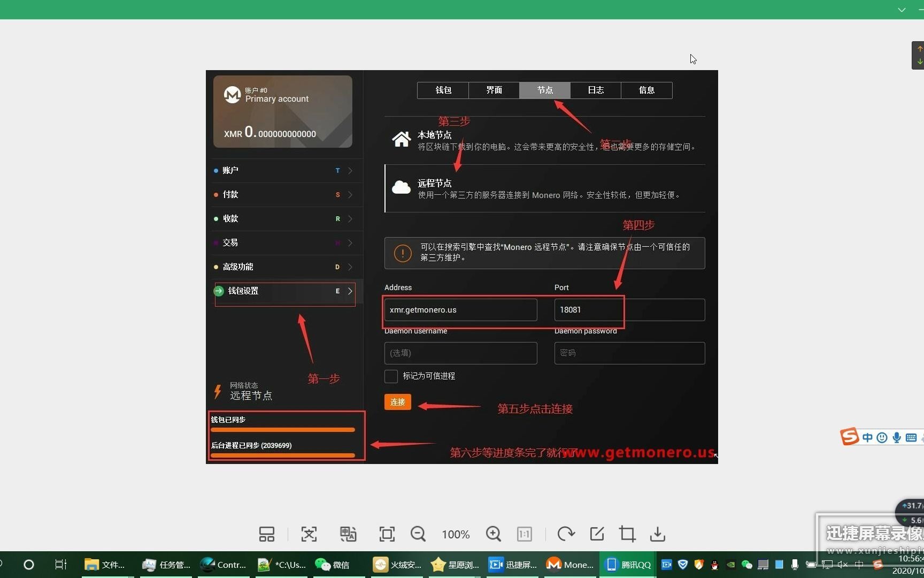
Task: Click the 100% zoom level readout
Action: tap(456, 534)
